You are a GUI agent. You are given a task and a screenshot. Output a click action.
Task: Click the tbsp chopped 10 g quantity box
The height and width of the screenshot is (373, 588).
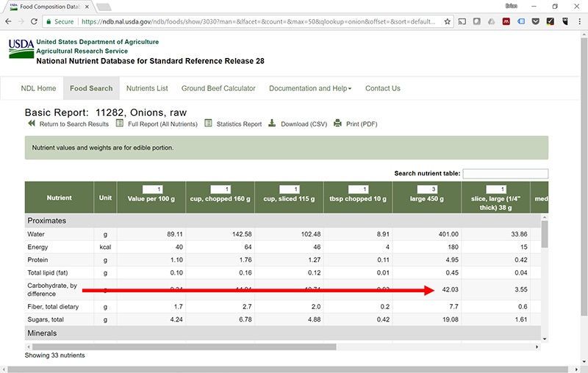pyautogui.click(x=358, y=189)
